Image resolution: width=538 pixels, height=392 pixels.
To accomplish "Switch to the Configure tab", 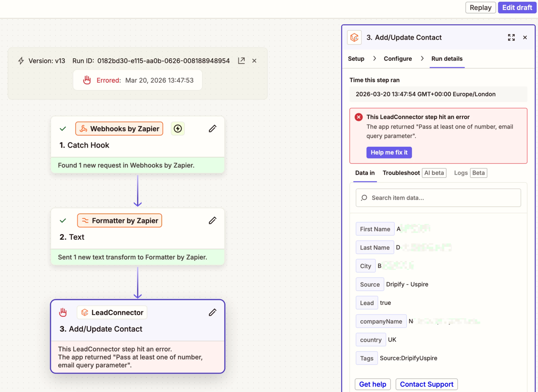I will 398,59.
